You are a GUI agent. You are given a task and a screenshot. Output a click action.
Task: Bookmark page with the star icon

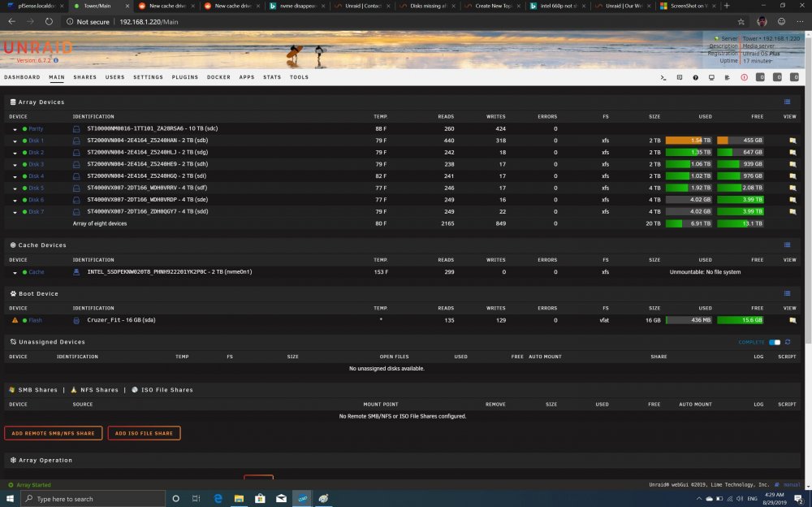(741, 22)
